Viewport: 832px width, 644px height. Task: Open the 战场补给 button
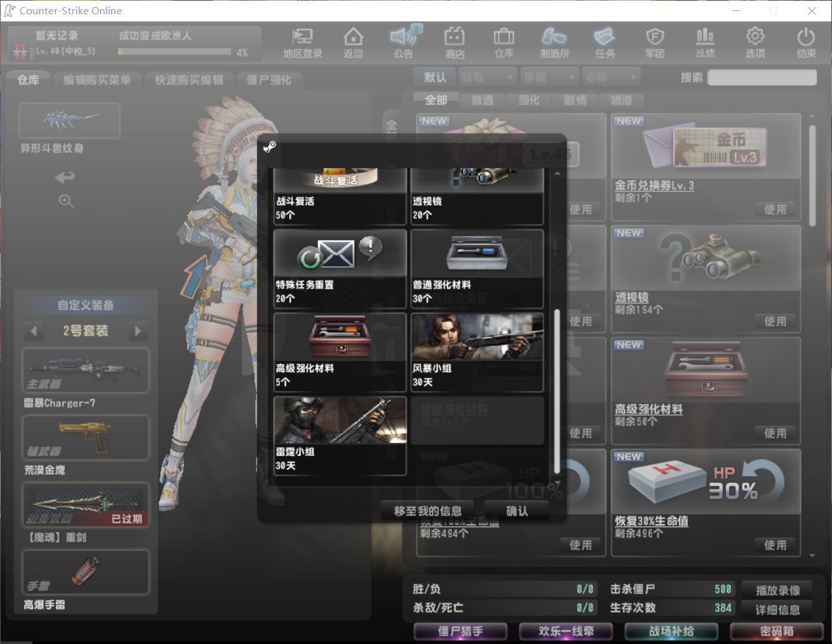pyautogui.click(x=672, y=631)
